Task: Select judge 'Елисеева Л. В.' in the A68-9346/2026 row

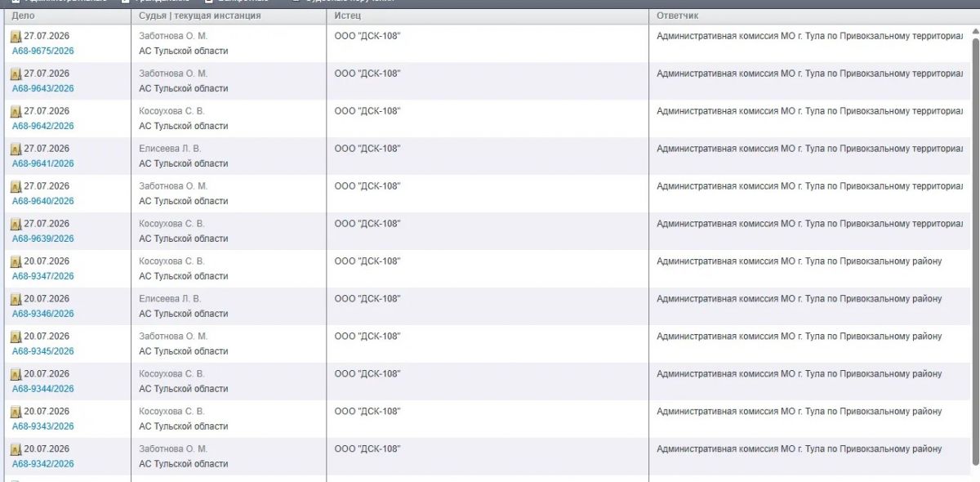Action: click(x=170, y=299)
